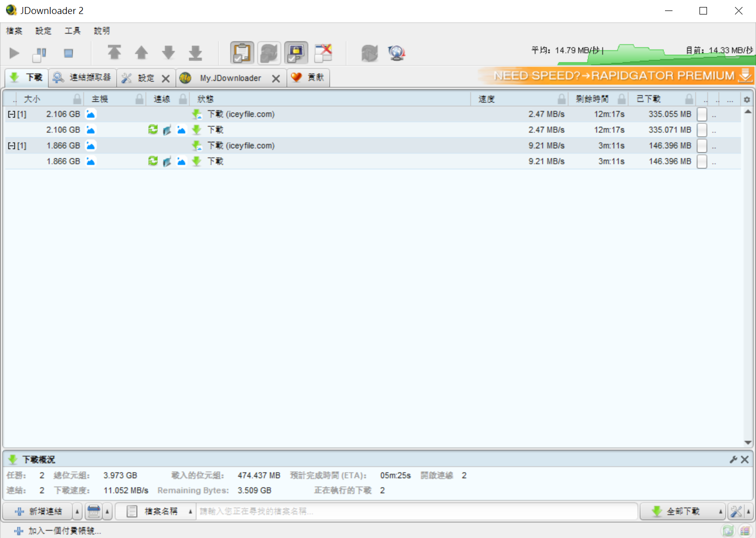Click the reconnect now toolbar icon
Viewport: 756px width, 538px height.
(369, 53)
